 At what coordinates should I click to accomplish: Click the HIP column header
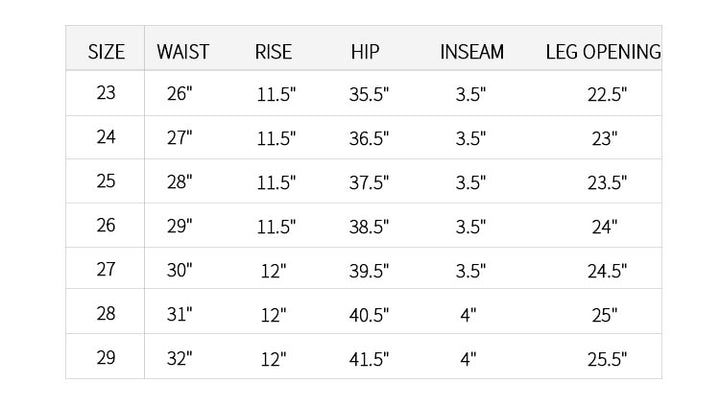[x=365, y=51]
